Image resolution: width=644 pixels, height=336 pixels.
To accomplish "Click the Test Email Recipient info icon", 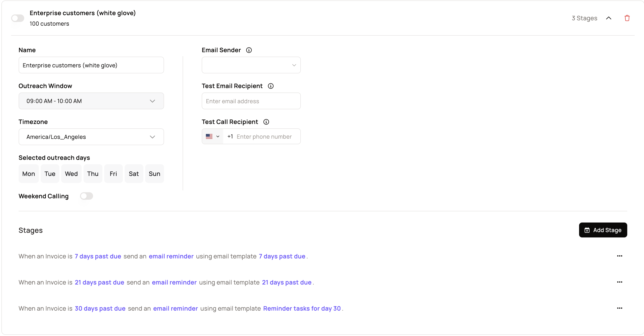I will coord(271,86).
